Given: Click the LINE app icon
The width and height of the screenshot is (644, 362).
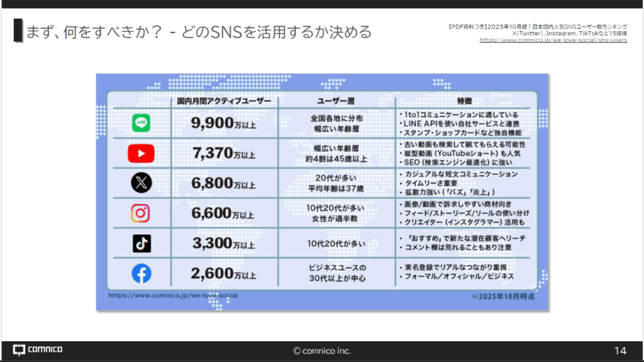Looking at the screenshot, I should pos(141,123).
